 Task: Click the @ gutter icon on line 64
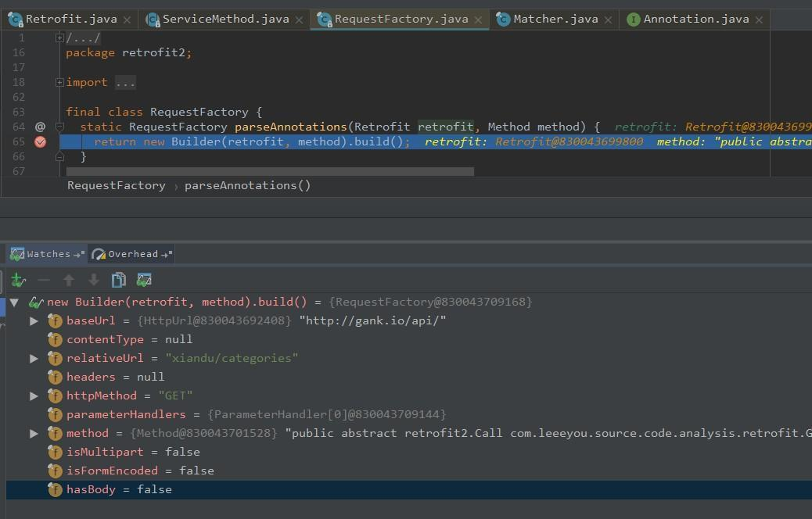40,127
